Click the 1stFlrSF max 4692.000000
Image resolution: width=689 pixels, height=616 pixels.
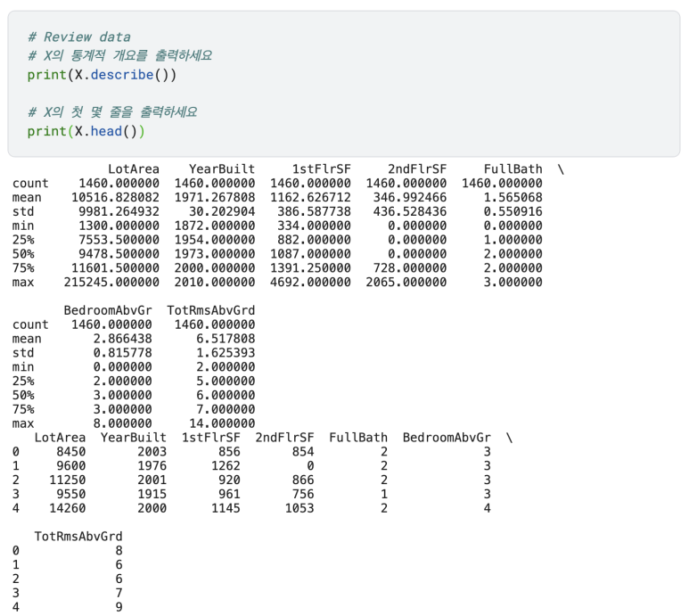coord(310,282)
